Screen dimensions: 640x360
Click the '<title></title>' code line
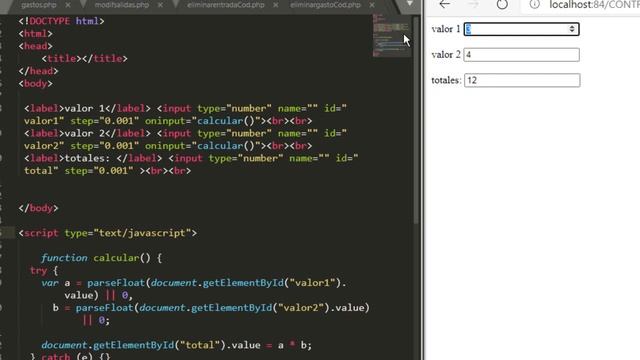(x=84, y=58)
